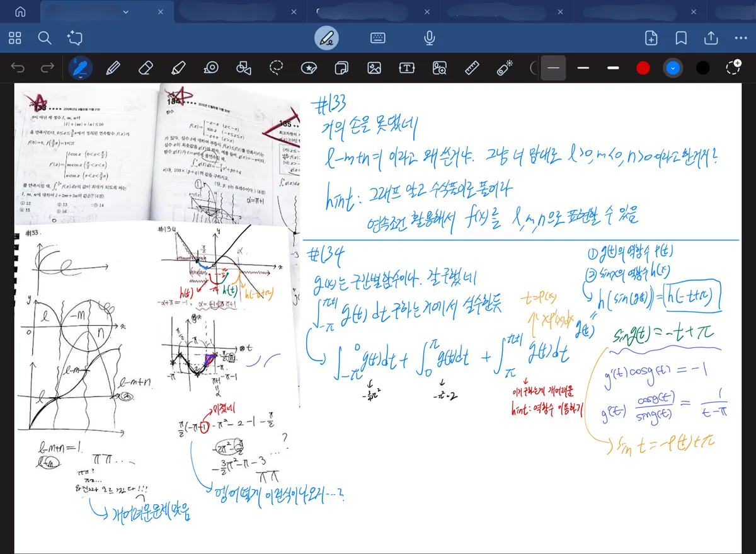Redo the undone action

(47, 68)
